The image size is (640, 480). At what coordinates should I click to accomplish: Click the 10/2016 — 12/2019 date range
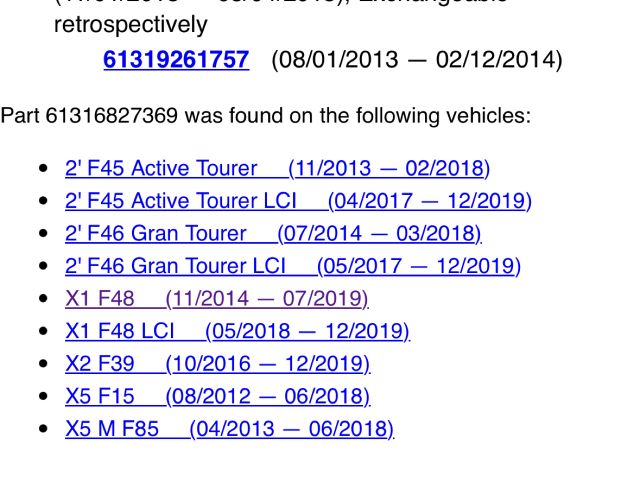coord(268,364)
